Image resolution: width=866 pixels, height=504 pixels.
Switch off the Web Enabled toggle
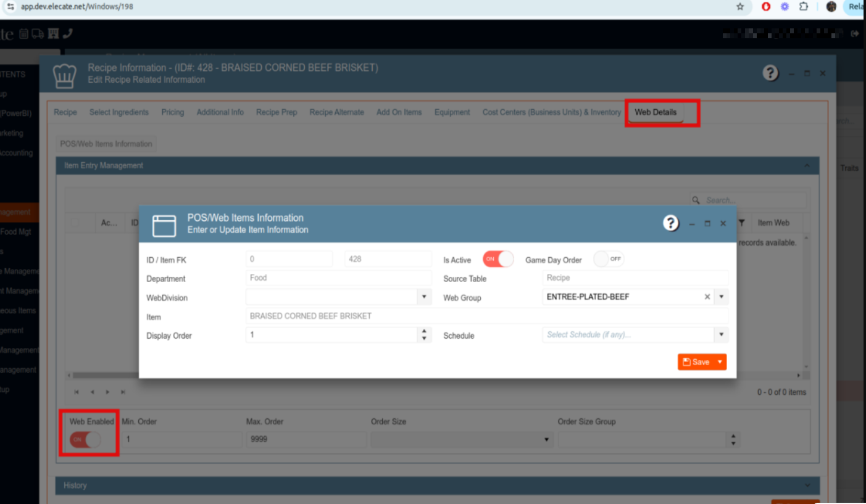click(85, 439)
